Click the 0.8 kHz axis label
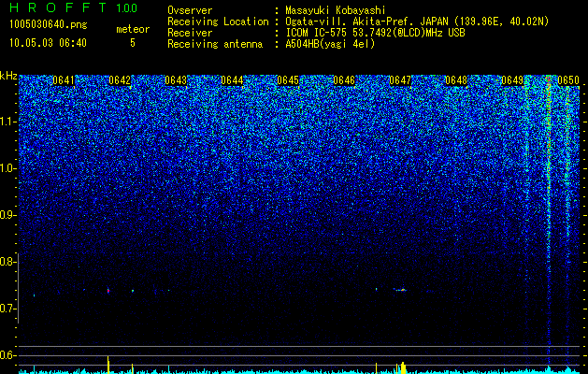Viewport: 588px width, 374px height. click(7, 262)
